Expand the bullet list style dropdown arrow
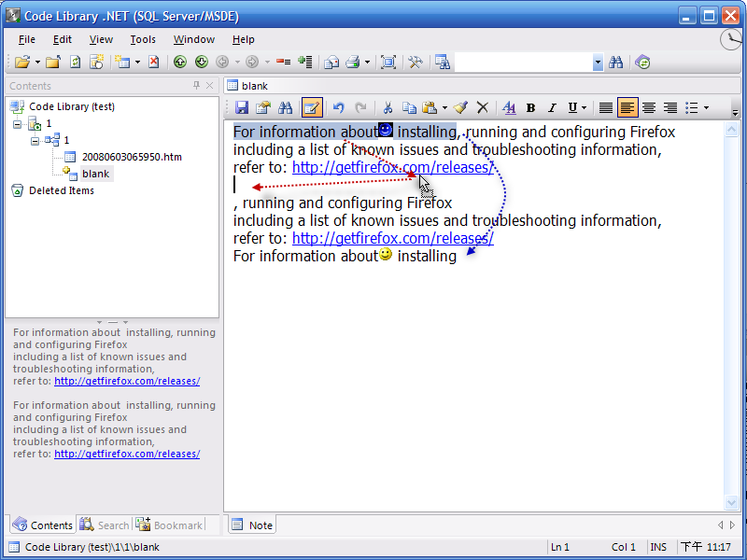747x560 pixels. tap(706, 108)
